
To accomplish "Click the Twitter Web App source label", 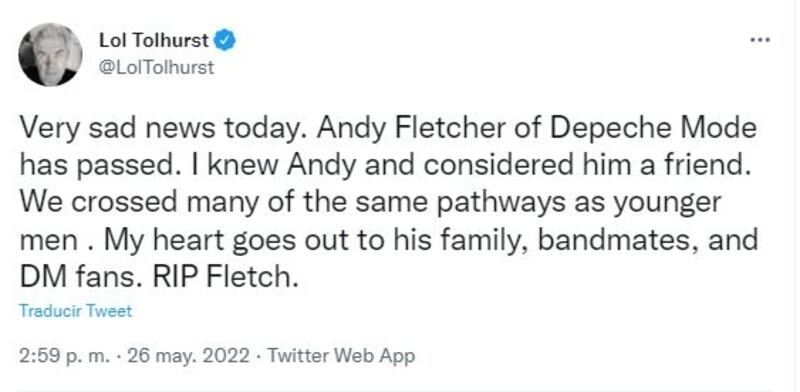I will [x=341, y=356].
